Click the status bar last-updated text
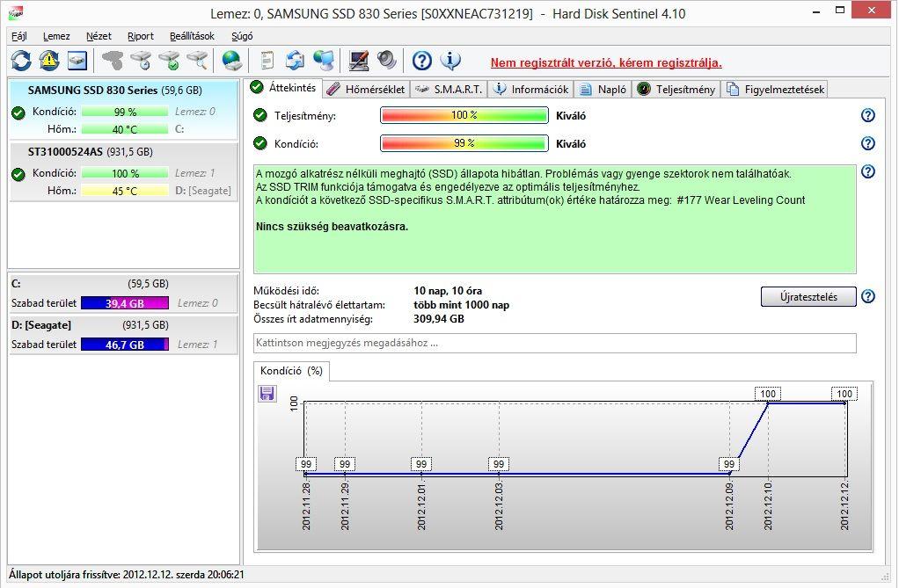The height and width of the screenshot is (588, 899). [x=127, y=574]
